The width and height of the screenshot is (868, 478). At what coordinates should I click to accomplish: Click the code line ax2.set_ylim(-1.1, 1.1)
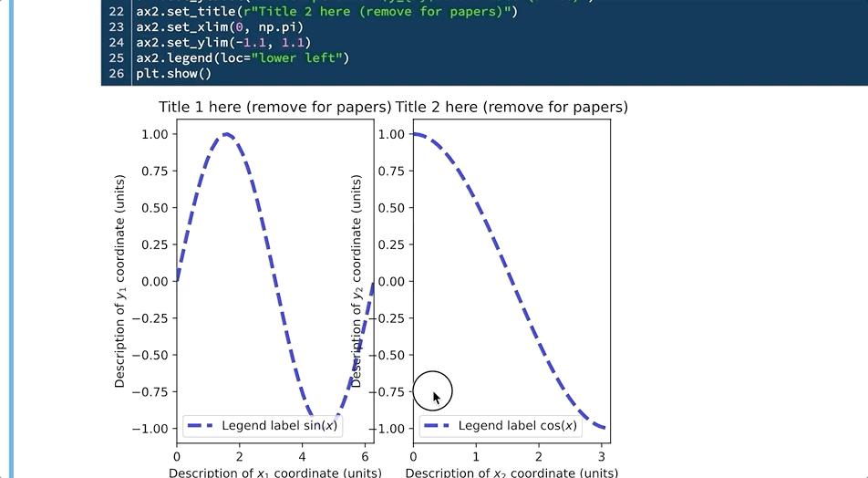(x=223, y=43)
